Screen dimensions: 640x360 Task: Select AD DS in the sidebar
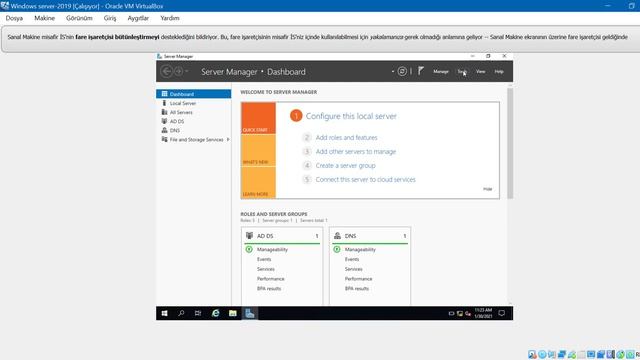[193, 121]
